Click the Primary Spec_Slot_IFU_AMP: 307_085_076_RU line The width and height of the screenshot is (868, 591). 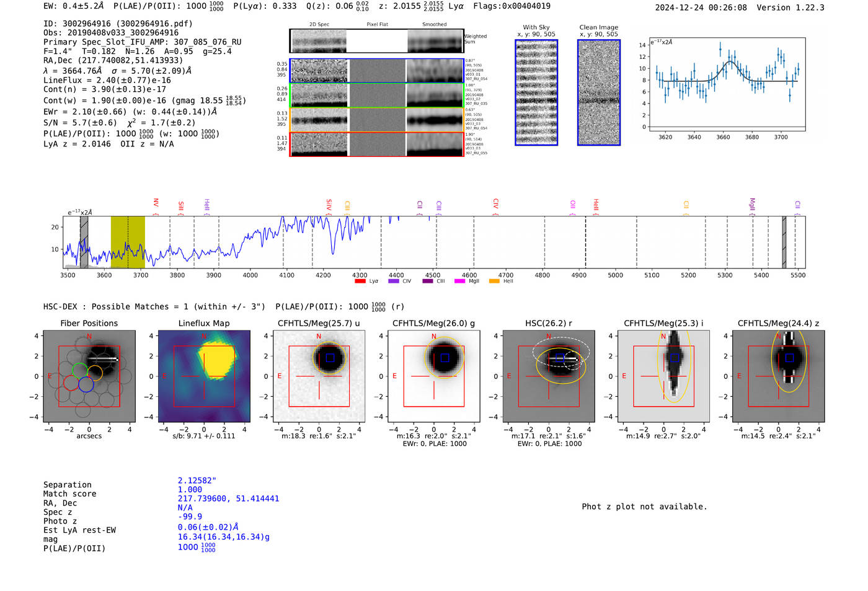(143, 42)
